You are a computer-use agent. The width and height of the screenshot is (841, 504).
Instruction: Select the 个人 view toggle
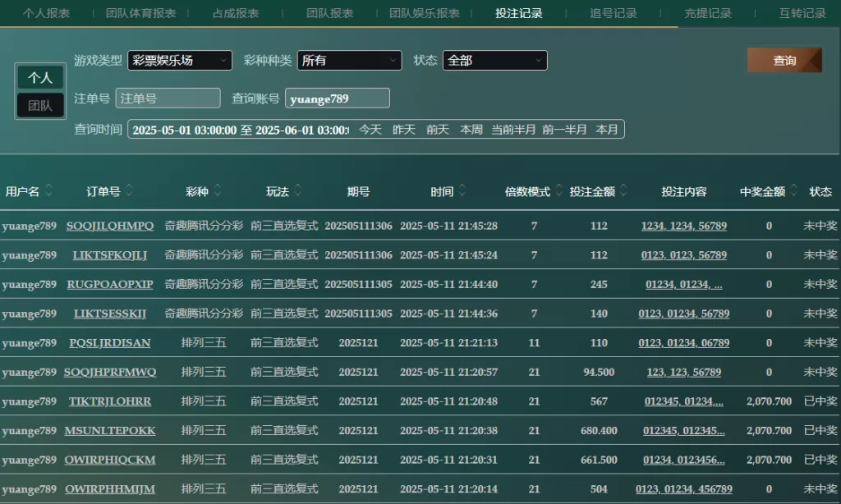click(40, 78)
